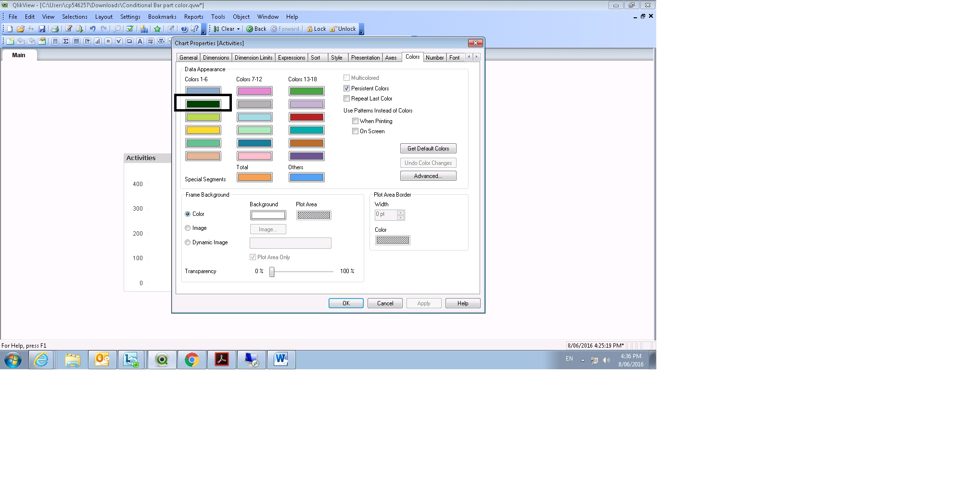Open the Advanced... color settings
This screenshot has width=980, height=501.
point(428,176)
